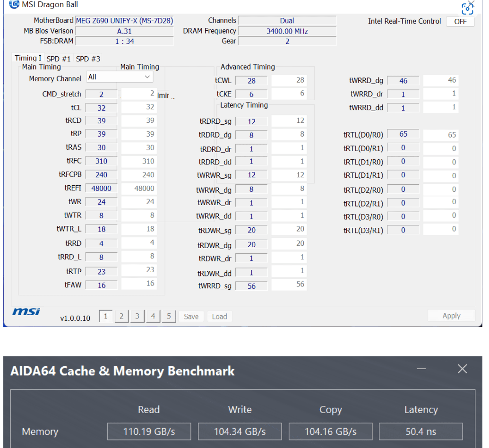Click the MotherBoard value MEG Z690 UNIFY-X
The image size is (489, 448).
click(124, 21)
